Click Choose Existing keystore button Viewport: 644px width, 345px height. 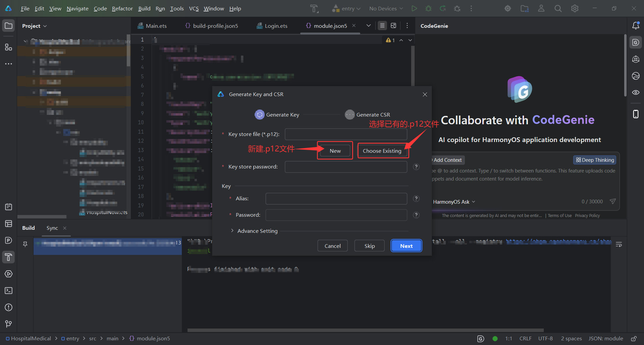click(382, 151)
